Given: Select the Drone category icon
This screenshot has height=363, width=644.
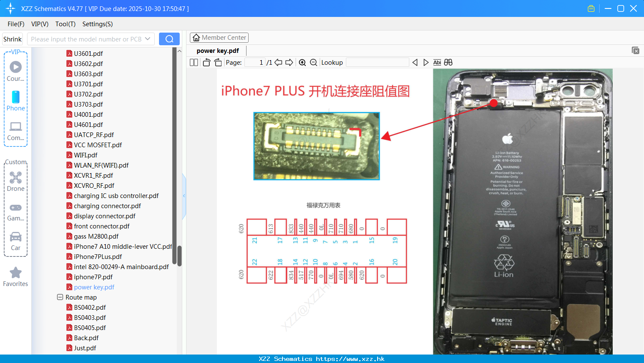Looking at the screenshot, I should (16, 181).
